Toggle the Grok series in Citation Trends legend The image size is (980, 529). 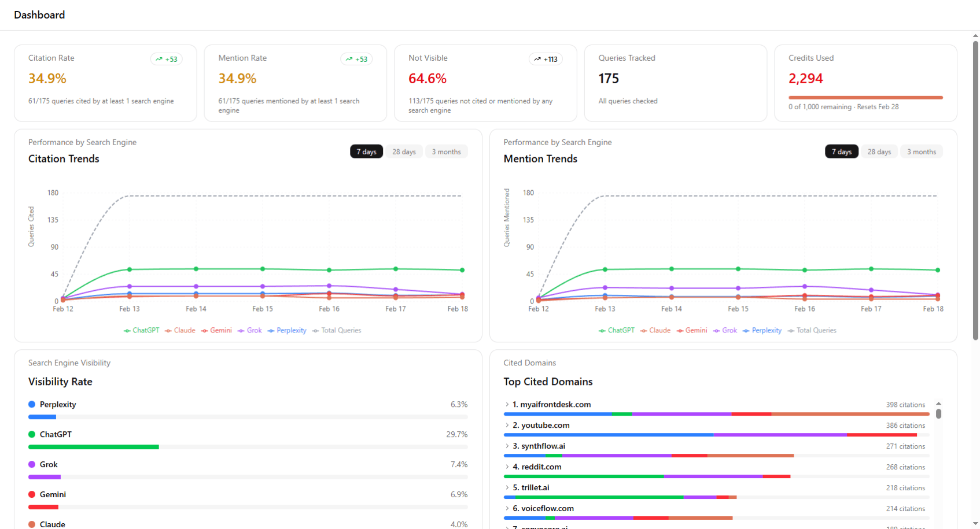(x=249, y=330)
